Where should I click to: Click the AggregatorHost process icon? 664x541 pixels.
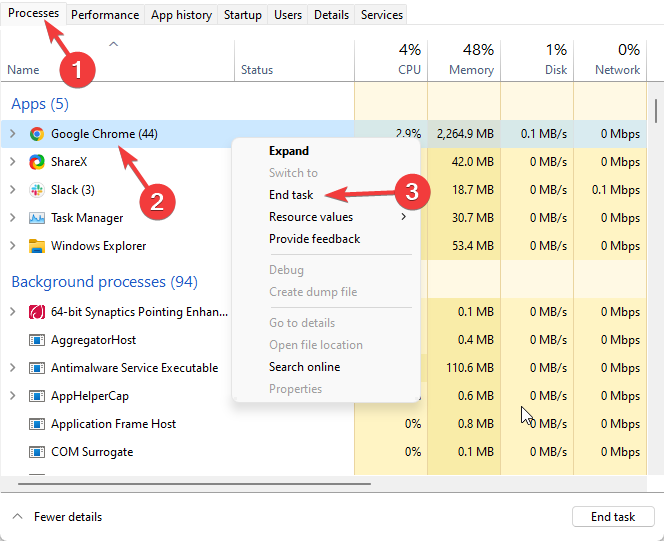37,340
